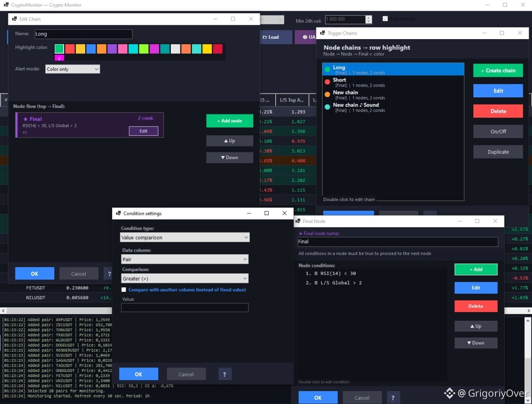Click '+ Add' in Final Node window
Image resolution: width=532 pixels, height=404 pixels.
pos(476,269)
